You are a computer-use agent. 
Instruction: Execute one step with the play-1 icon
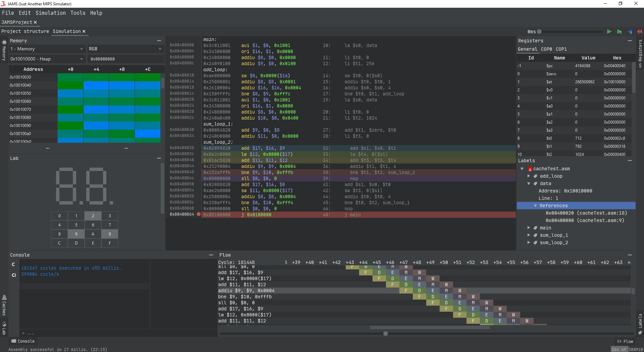619,32
